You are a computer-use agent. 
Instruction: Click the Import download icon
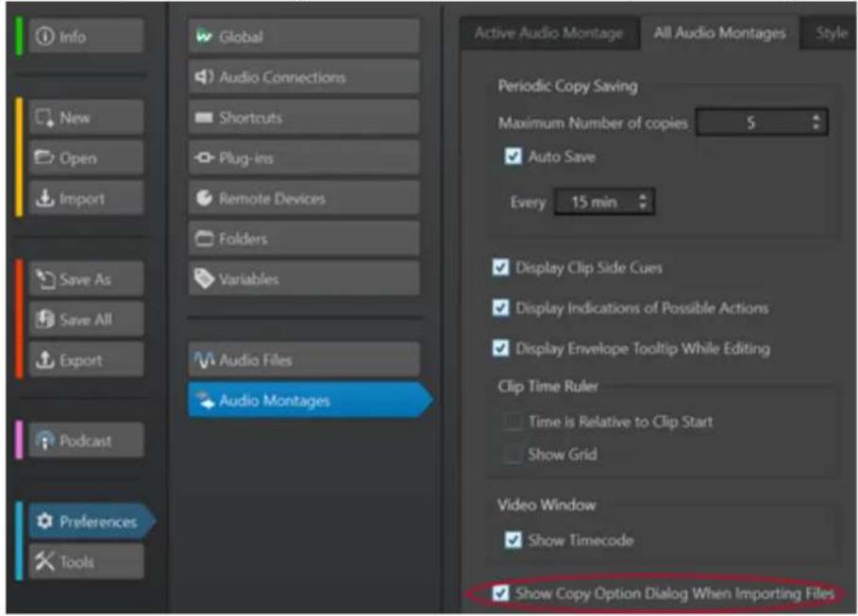(44, 198)
